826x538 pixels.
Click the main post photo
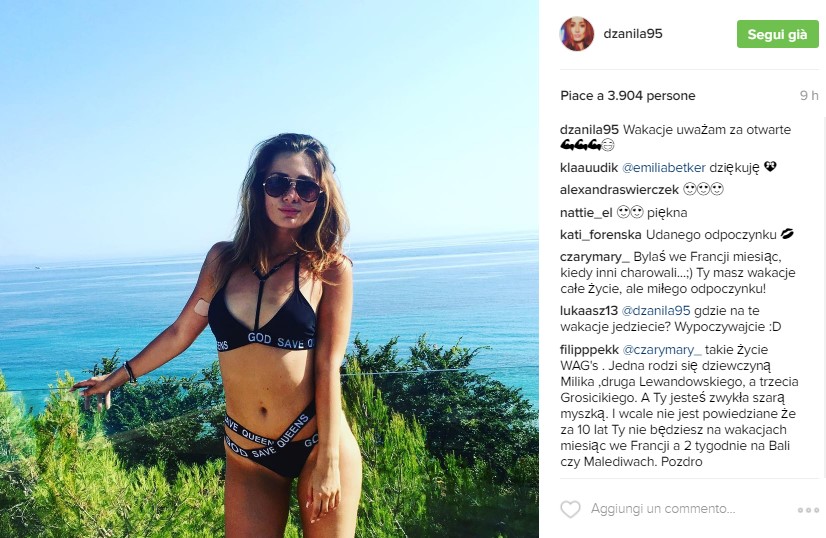point(269,269)
